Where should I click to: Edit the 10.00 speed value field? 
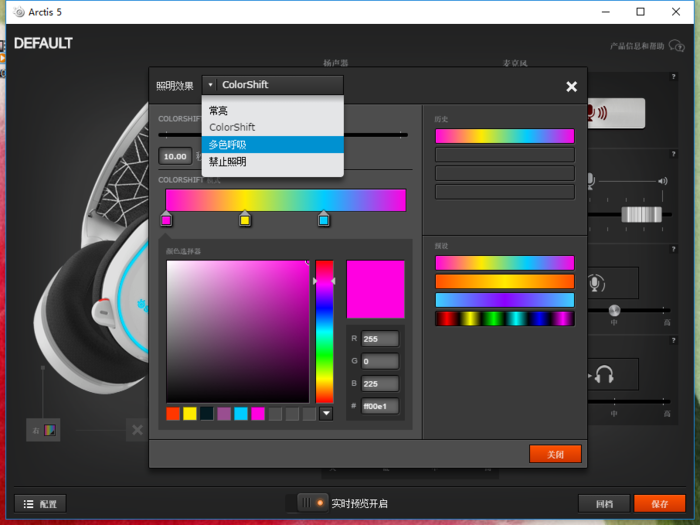(175, 156)
